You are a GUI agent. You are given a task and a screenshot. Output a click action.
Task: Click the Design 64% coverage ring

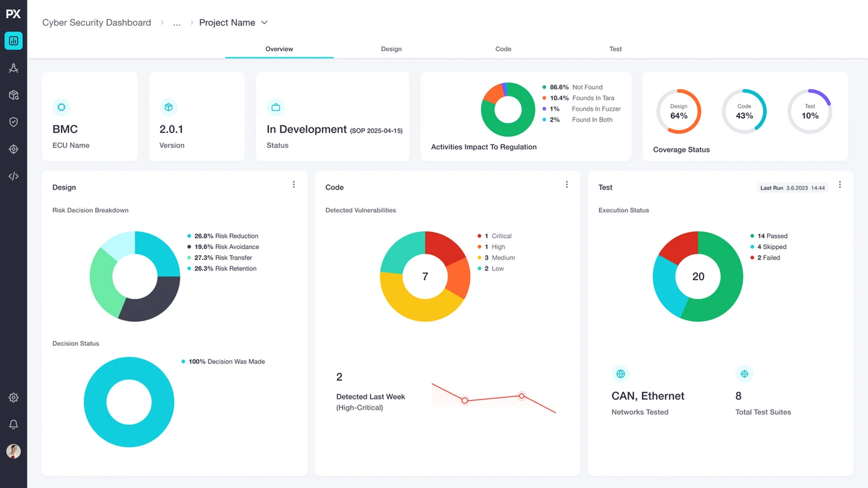(x=679, y=111)
